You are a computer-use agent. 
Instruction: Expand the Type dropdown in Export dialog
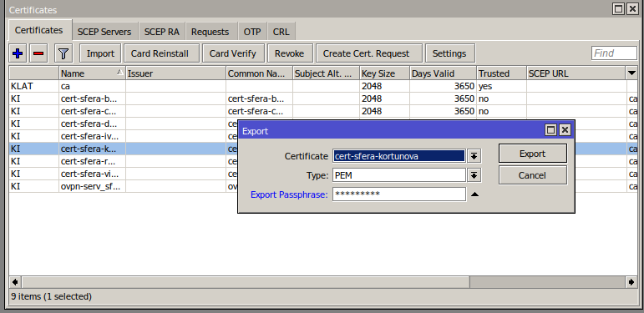pos(474,175)
